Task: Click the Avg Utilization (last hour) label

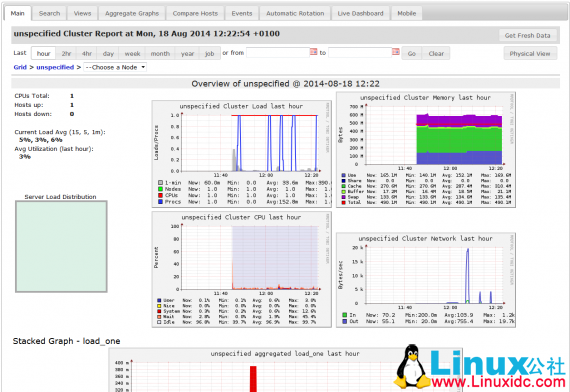Action: pyautogui.click(x=54, y=149)
